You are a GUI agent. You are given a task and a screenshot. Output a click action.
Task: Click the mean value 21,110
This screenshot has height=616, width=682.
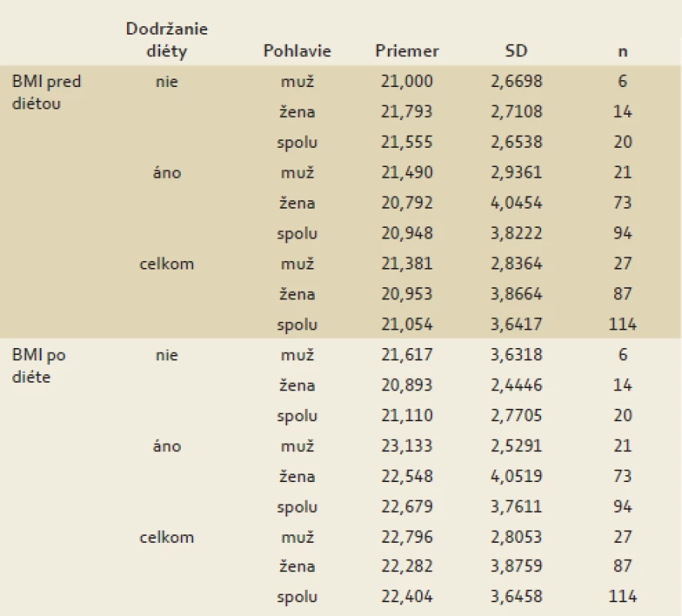click(x=406, y=416)
